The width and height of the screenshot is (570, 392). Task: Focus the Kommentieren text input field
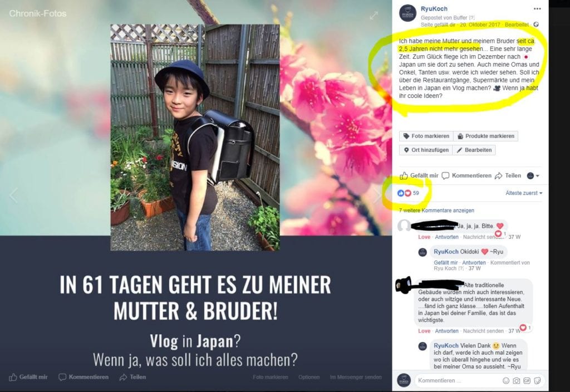tap(458, 380)
